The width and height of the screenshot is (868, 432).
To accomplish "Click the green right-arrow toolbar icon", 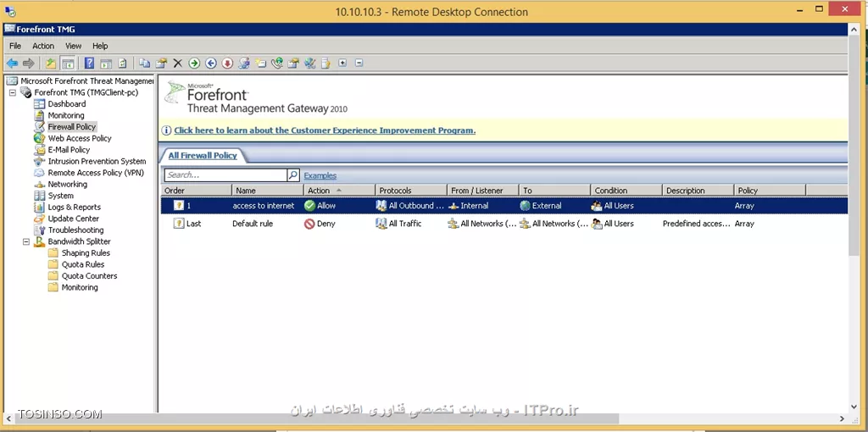I will click(x=194, y=63).
